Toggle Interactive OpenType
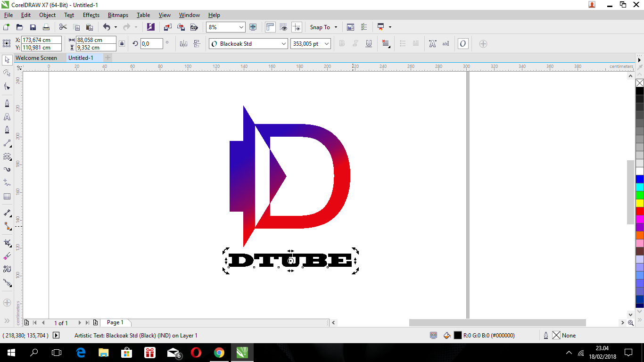Image resolution: width=644 pixels, height=362 pixels. [x=463, y=44]
